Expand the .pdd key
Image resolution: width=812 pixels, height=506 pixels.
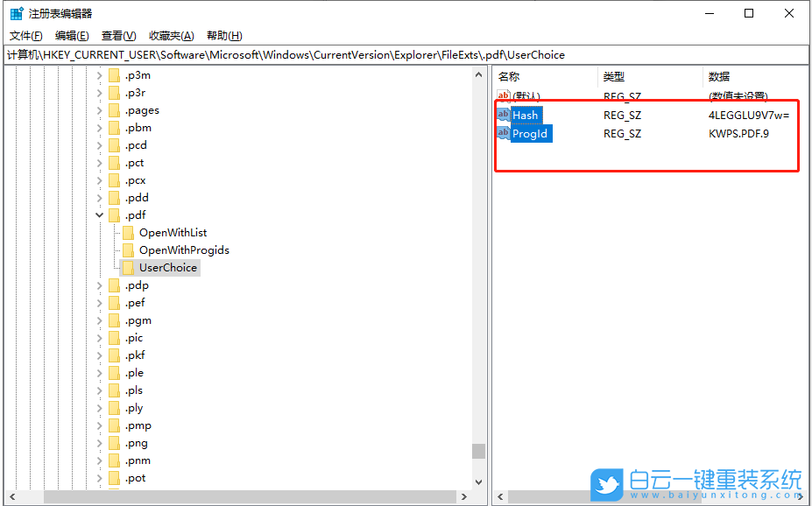coord(99,197)
